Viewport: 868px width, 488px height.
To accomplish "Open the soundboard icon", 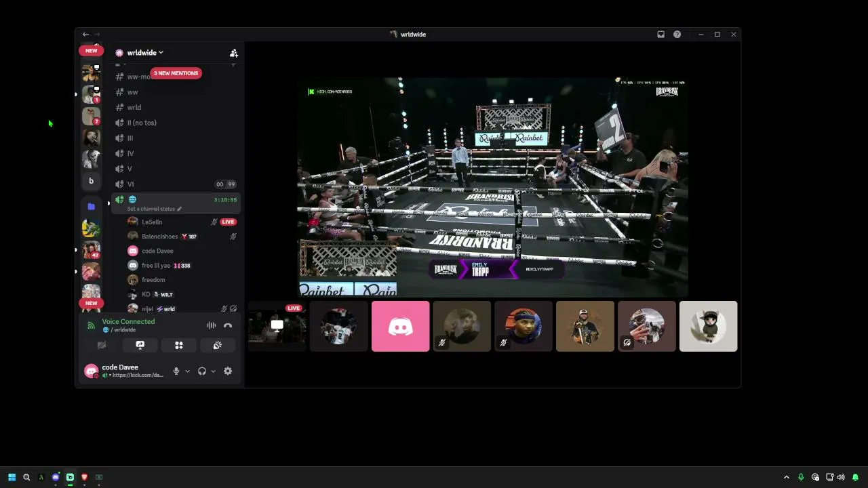I will point(218,345).
